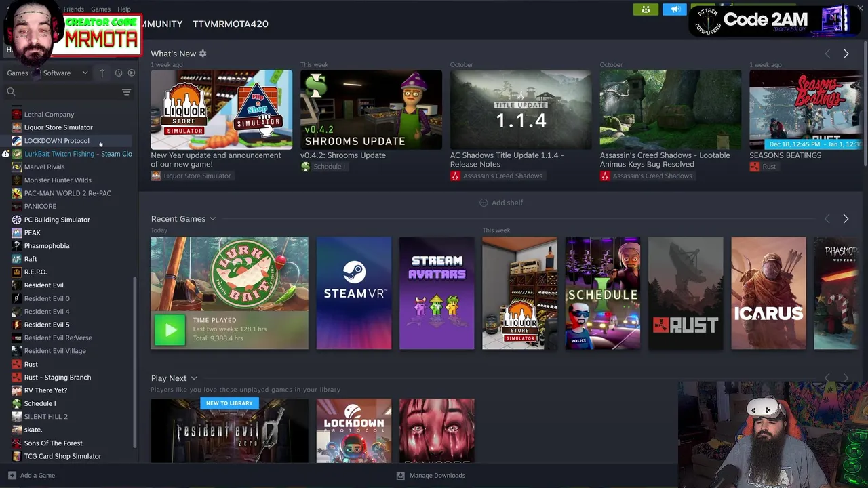Show next Recent Games arrow
868x488 pixels.
click(x=846, y=219)
